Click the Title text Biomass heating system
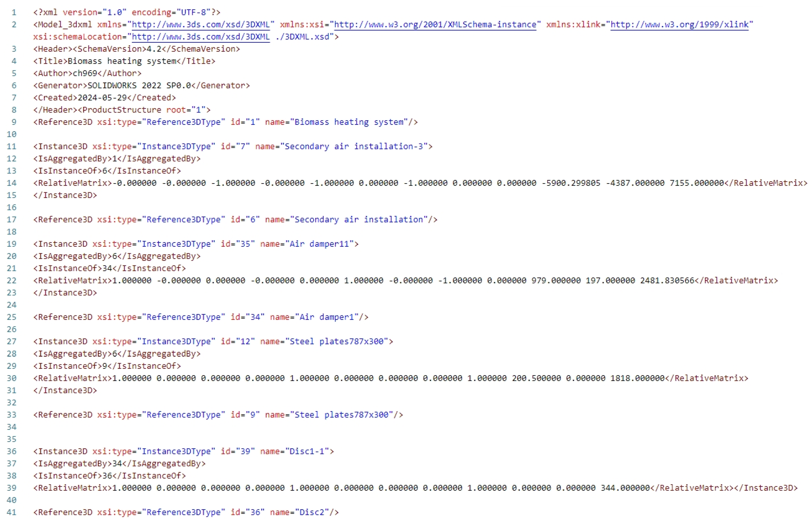812x523 pixels. coord(122,61)
